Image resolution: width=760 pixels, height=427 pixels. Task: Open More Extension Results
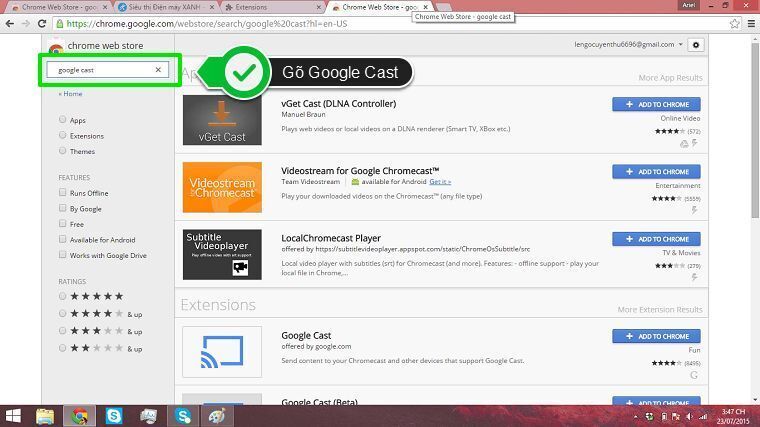coord(660,309)
